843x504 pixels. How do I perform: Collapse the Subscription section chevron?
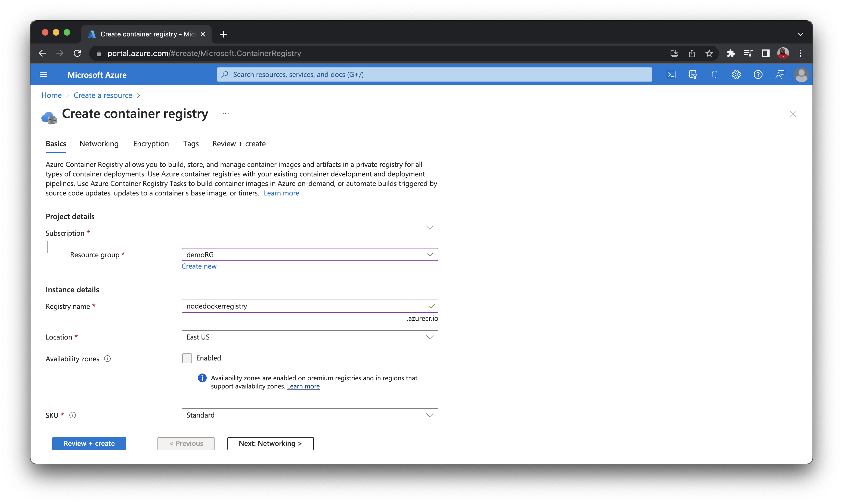click(430, 228)
